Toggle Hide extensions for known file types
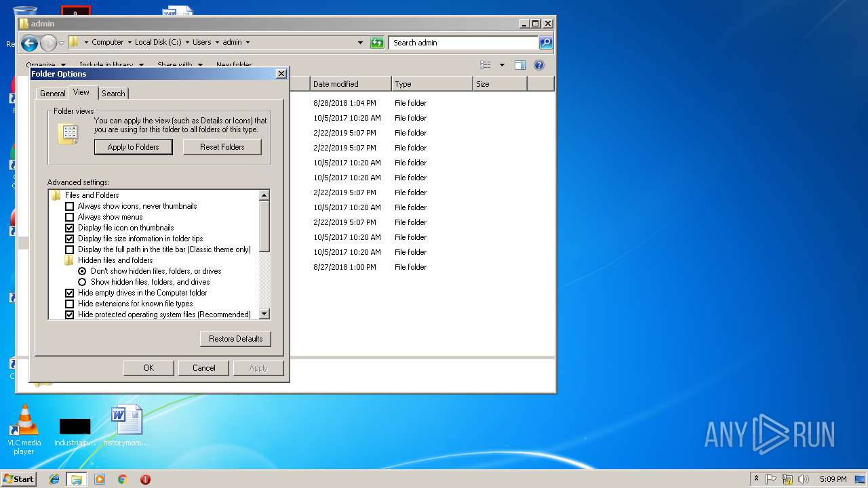Screen dimensions: 868x488 click(x=69, y=304)
